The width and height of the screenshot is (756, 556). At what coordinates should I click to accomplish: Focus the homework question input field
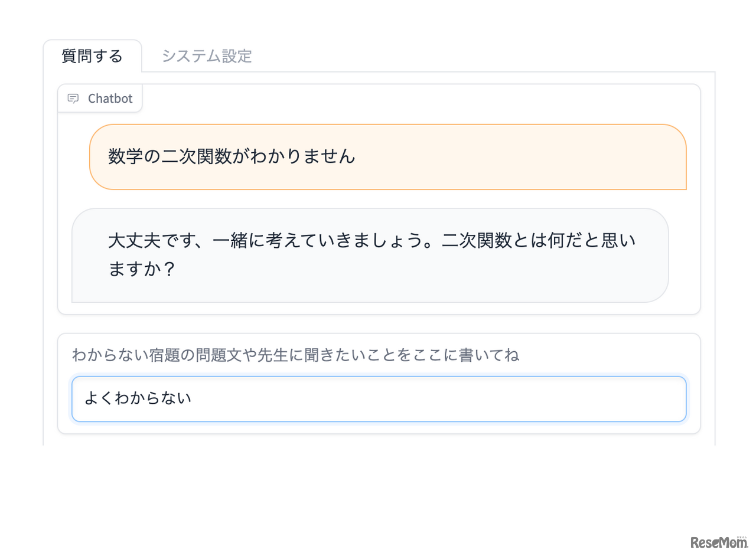tap(379, 399)
